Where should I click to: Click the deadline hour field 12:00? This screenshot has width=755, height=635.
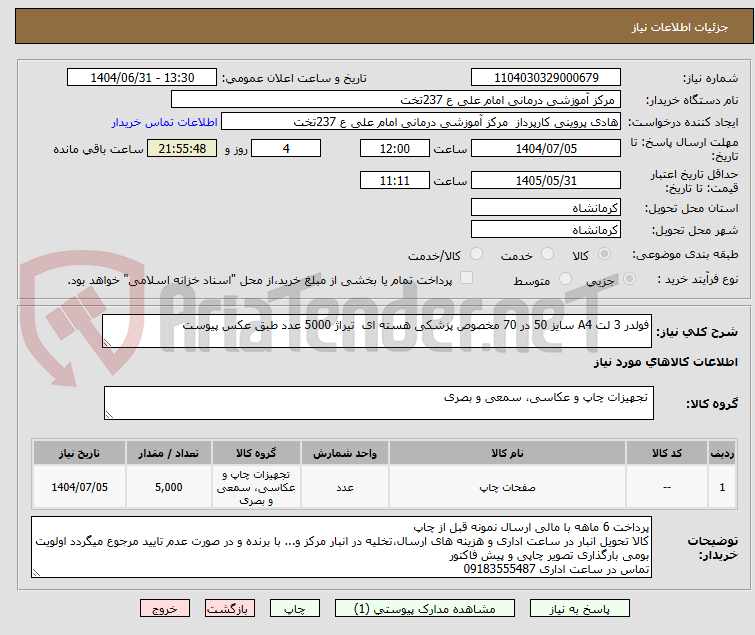coord(395,149)
